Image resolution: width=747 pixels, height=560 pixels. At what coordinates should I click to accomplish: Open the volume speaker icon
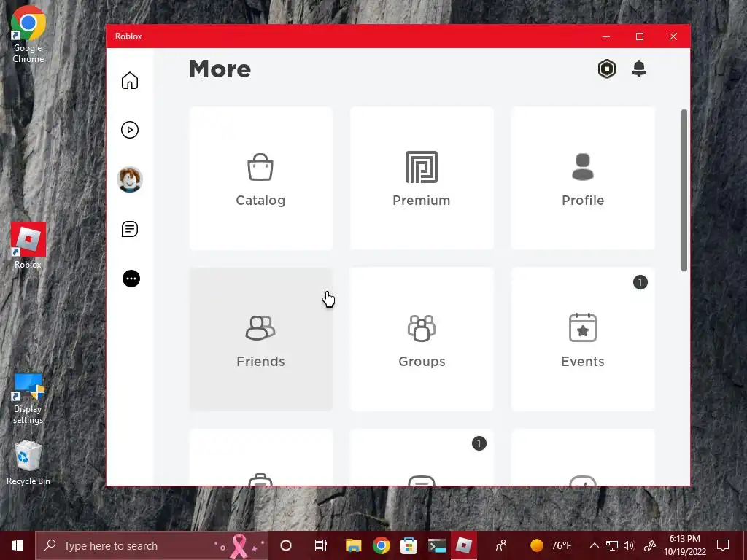pos(629,545)
